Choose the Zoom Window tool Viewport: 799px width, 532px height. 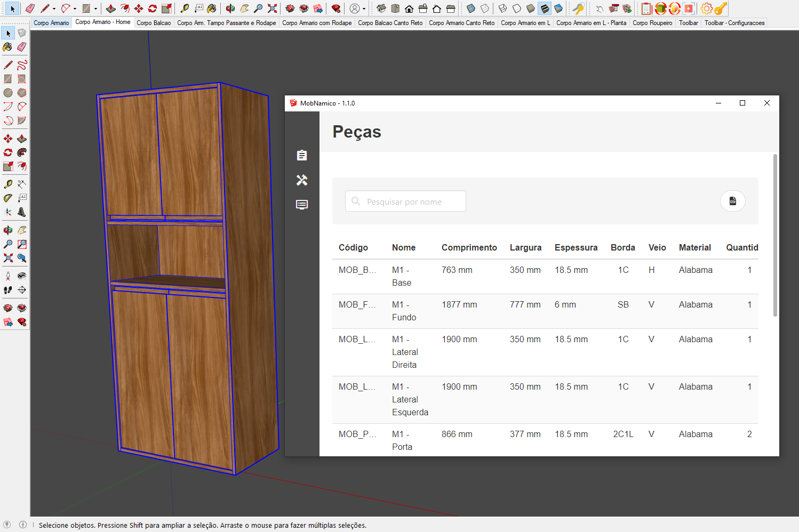[22, 244]
